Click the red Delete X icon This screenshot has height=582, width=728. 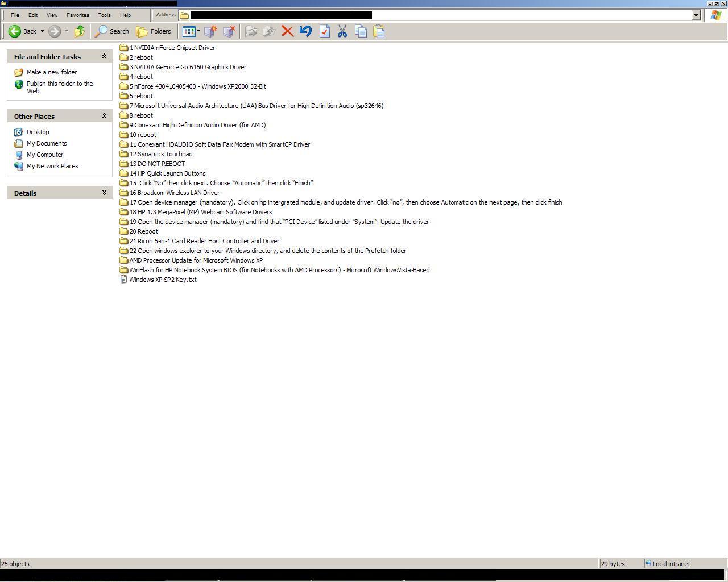[288, 31]
